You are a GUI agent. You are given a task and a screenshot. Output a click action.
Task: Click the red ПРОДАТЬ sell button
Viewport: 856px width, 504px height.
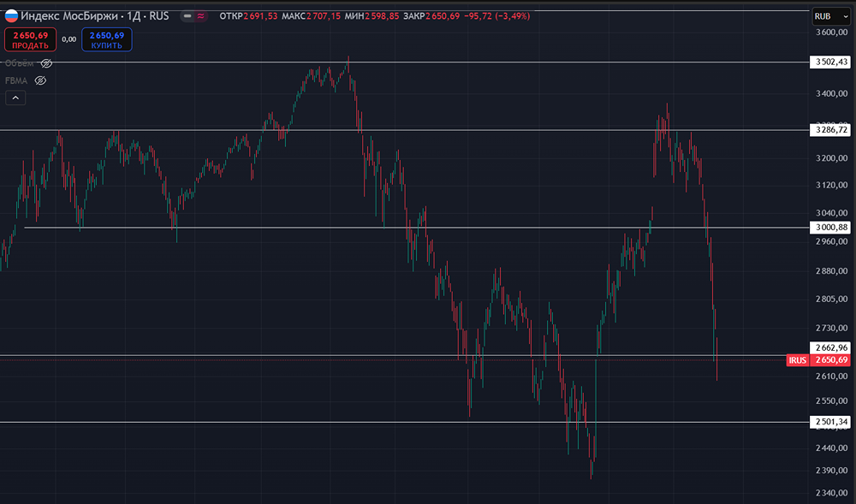[30, 40]
